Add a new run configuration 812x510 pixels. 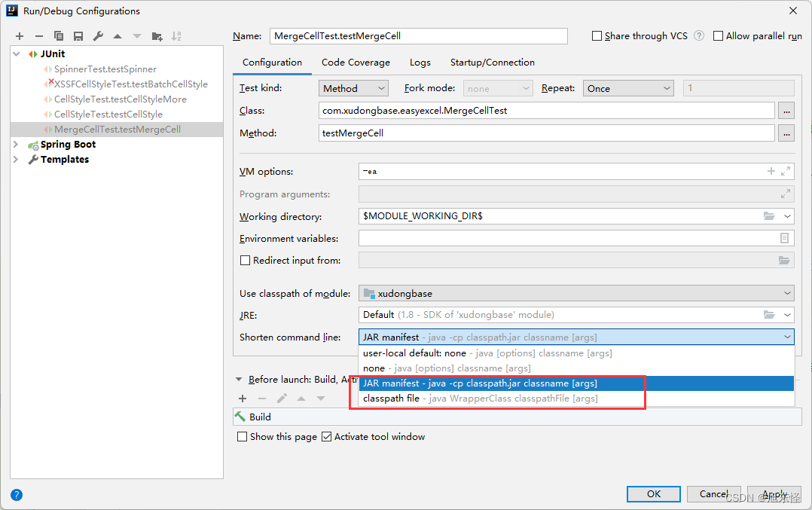tap(19, 35)
